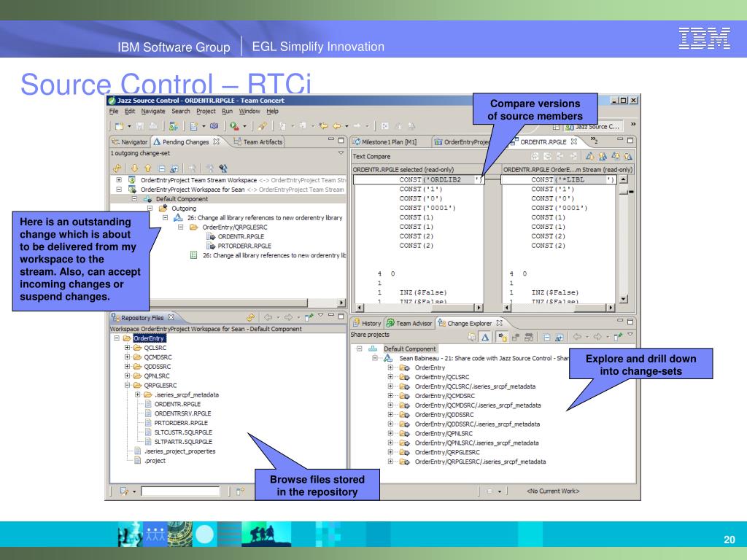Viewport: 747px width, 560px height.
Task: Click the Accept incoming down-arrow icon
Action: 134,168
